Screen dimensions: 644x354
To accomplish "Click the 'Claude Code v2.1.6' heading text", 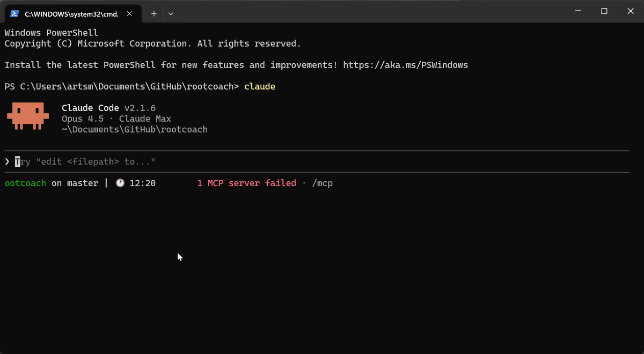I will click(108, 108).
